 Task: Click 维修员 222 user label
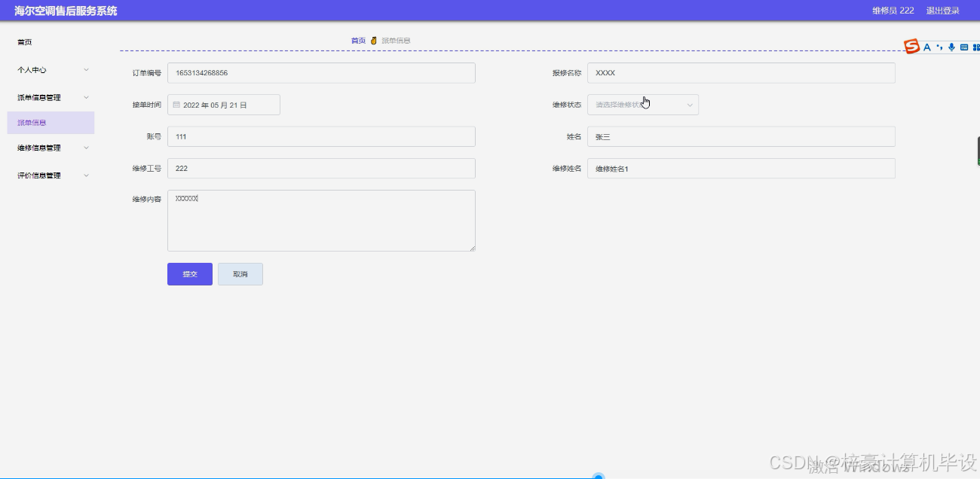[893, 11]
